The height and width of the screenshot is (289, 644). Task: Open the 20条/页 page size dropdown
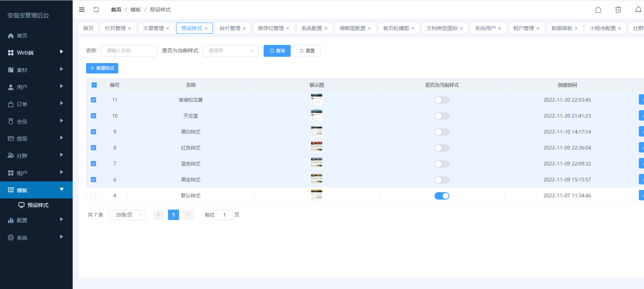point(127,215)
